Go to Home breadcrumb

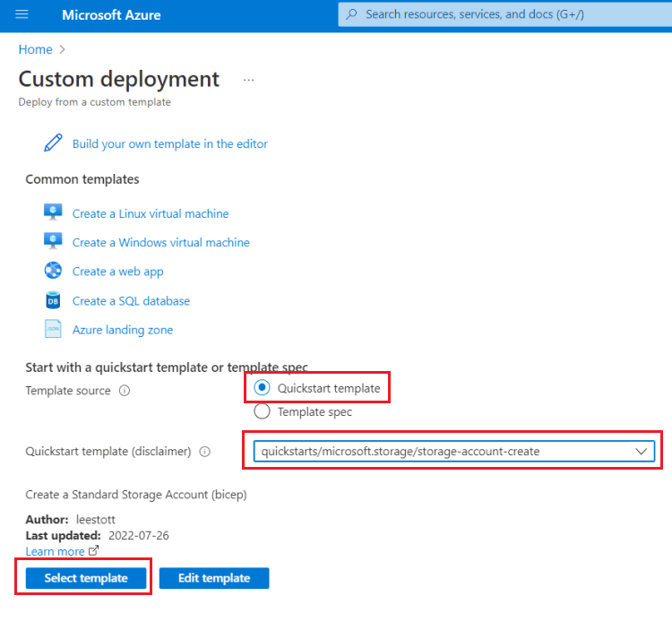35,49
